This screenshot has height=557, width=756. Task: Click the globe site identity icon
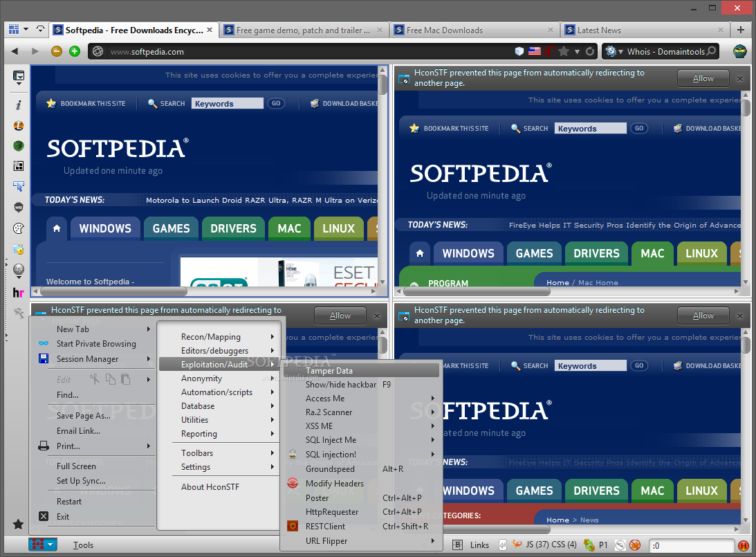[x=98, y=51]
